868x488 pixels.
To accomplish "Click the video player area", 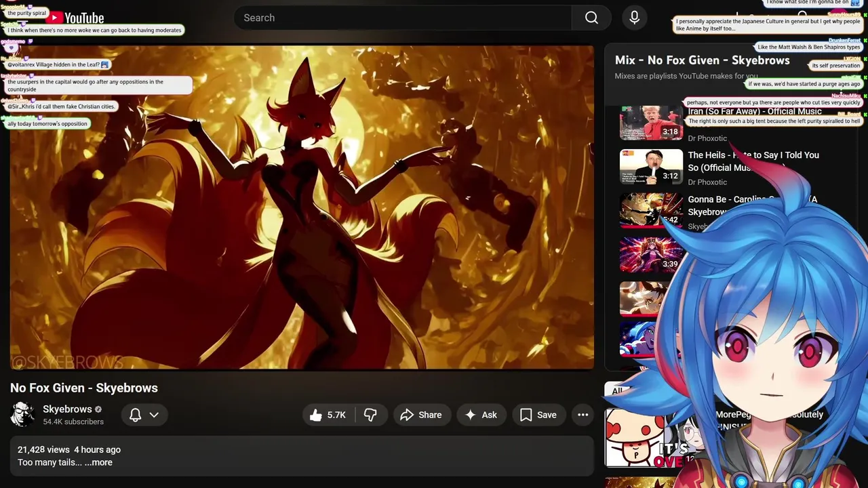I will pos(302,207).
